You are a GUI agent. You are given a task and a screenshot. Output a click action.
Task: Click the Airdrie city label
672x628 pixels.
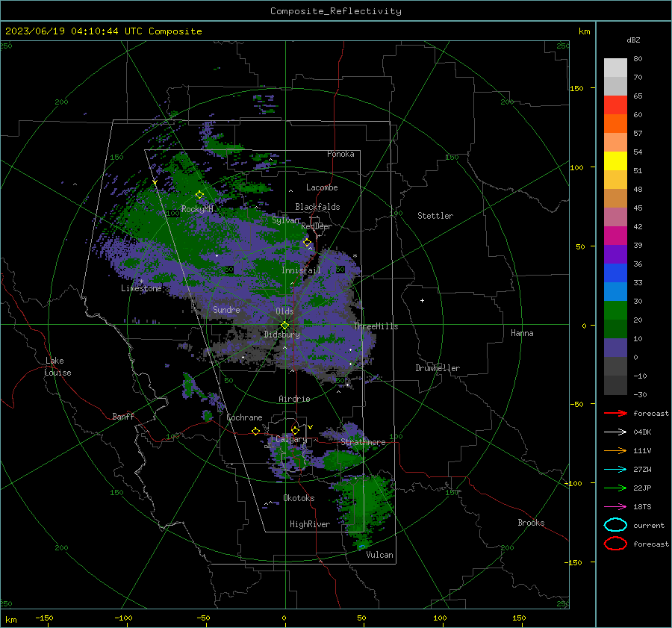294,399
